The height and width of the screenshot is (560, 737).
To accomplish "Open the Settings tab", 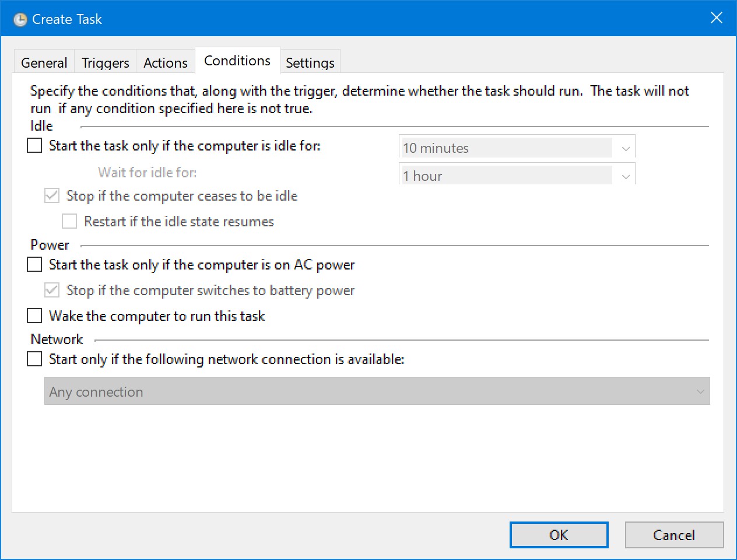I will coord(310,62).
